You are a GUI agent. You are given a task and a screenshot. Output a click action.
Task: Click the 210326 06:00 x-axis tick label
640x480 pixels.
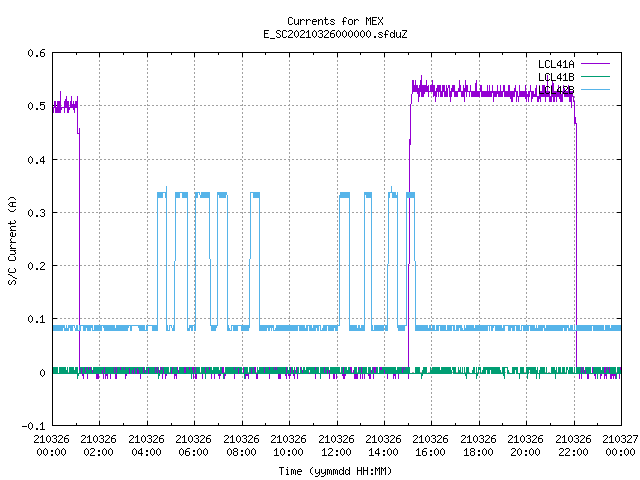point(193,445)
